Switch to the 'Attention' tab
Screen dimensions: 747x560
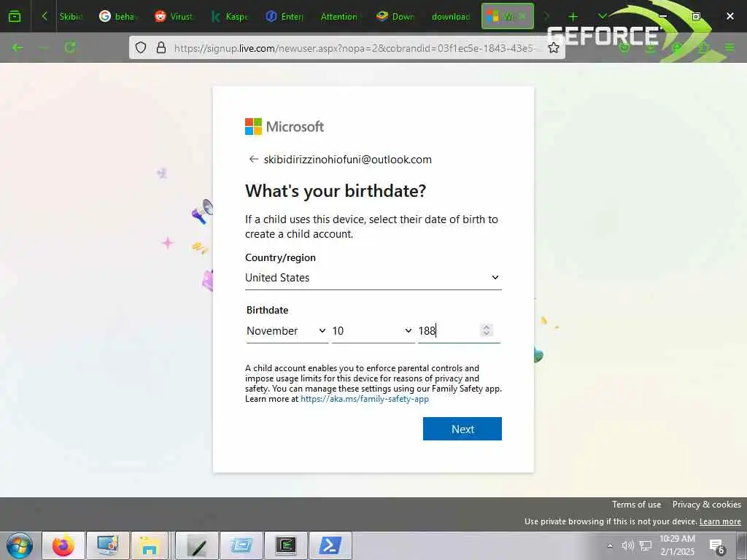[339, 16]
